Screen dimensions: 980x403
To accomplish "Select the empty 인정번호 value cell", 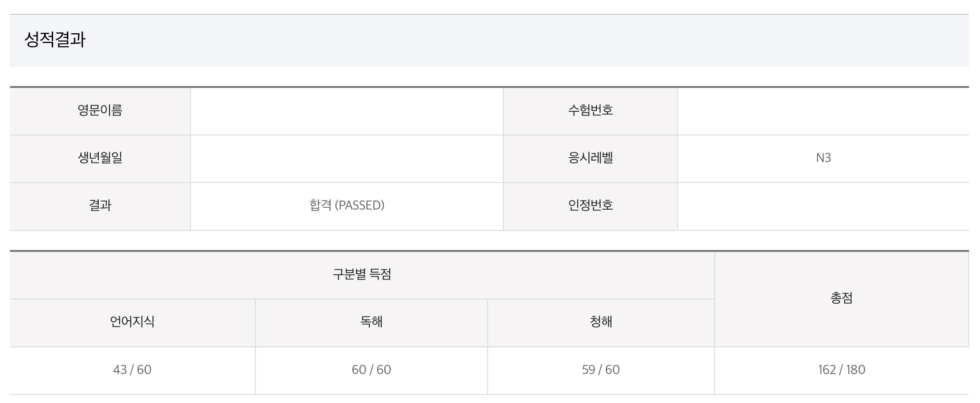I will [x=823, y=206].
